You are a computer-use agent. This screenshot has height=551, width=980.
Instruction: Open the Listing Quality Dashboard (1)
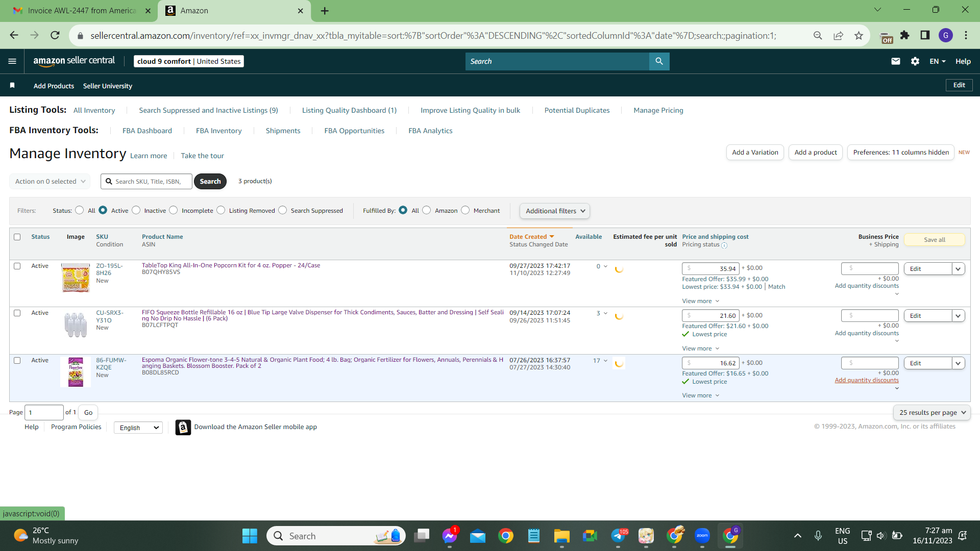(349, 110)
